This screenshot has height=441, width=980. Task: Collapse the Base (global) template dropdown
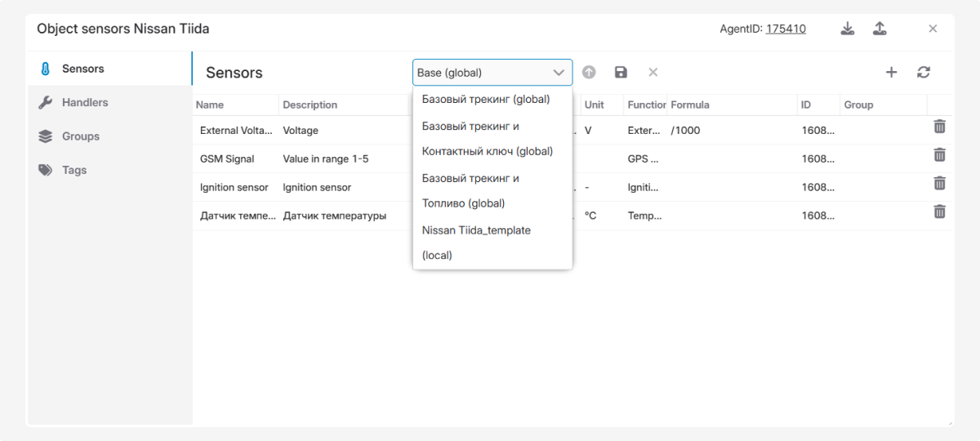[559, 73]
